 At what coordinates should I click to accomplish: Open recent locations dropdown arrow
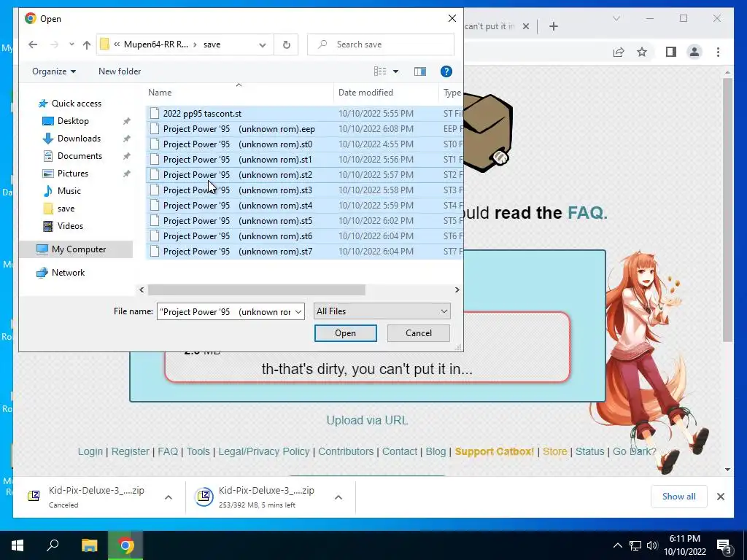[71, 44]
